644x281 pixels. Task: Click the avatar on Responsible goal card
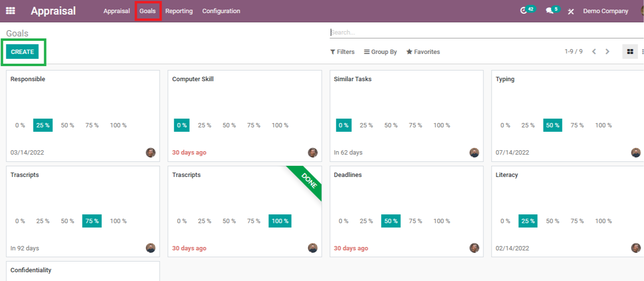click(151, 153)
